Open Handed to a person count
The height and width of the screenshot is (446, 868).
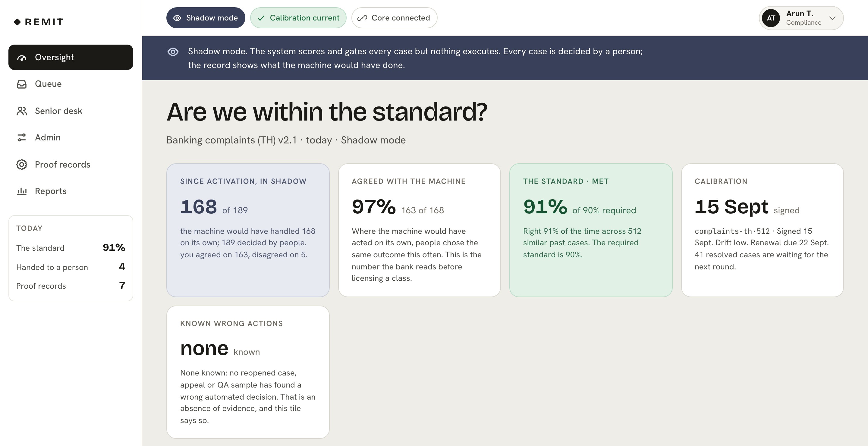click(71, 267)
